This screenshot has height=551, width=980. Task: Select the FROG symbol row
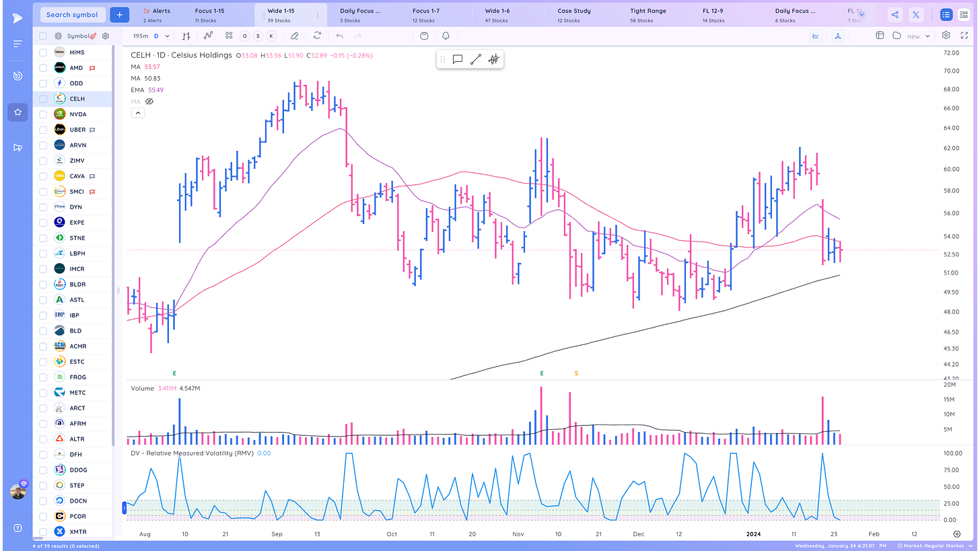point(73,377)
